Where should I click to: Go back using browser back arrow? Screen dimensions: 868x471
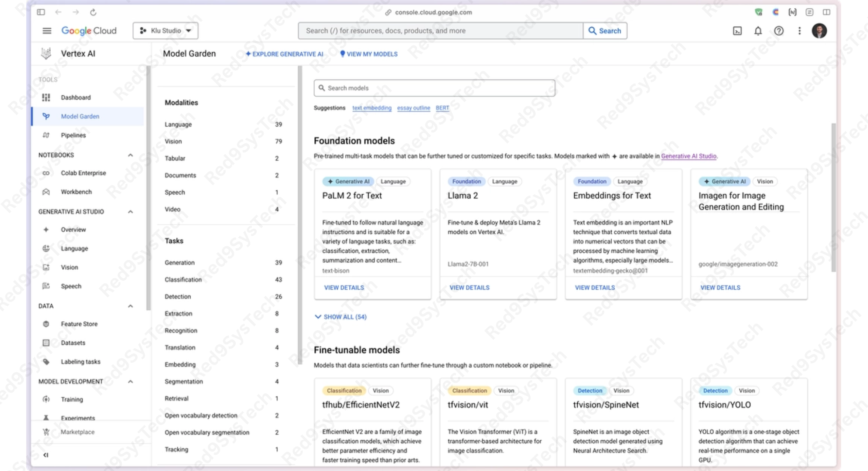pos(58,12)
